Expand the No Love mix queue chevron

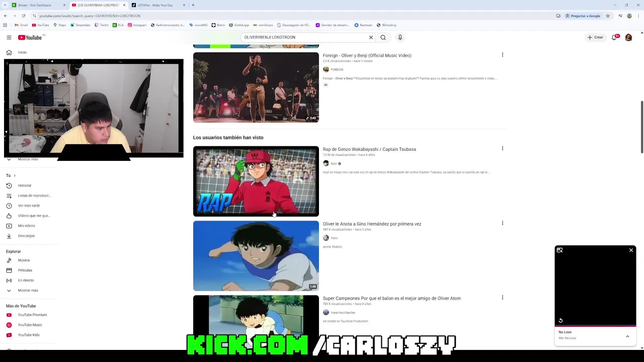pos(627,336)
